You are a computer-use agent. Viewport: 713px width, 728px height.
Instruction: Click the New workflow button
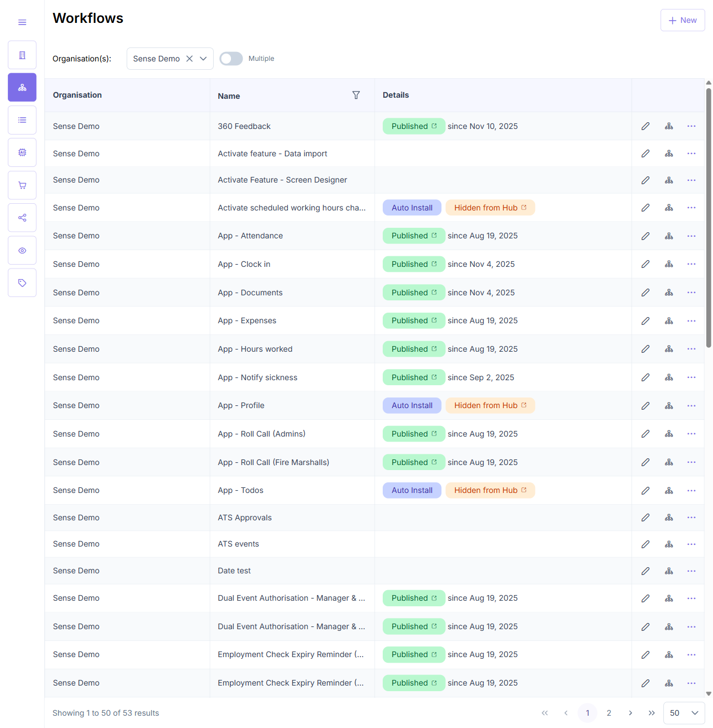683,20
